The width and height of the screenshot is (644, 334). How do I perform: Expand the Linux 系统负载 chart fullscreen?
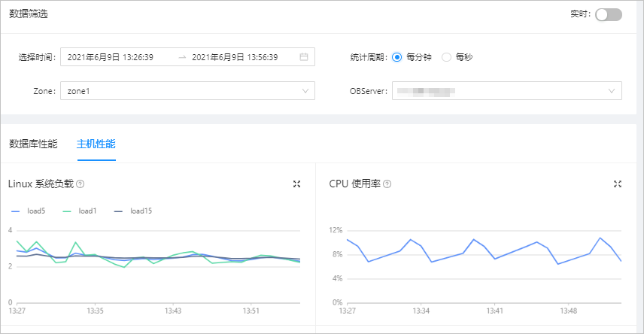pos(296,184)
